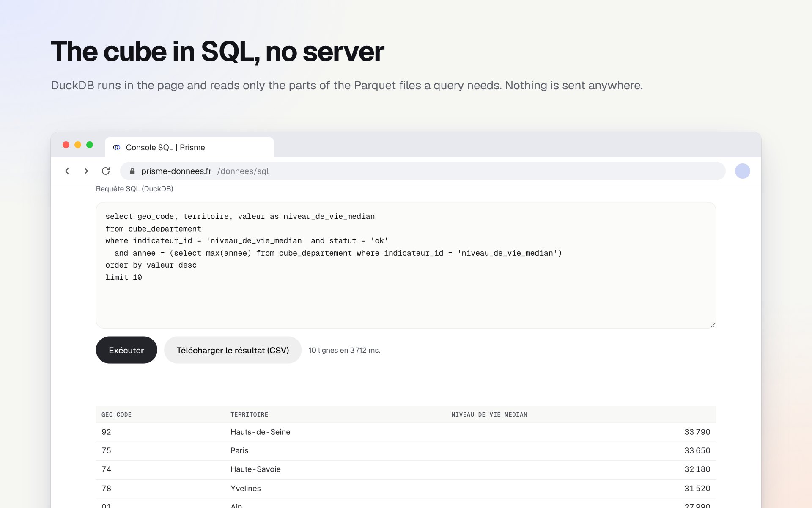Minimize the window with the yellow button
The image size is (812, 508).
78,145
